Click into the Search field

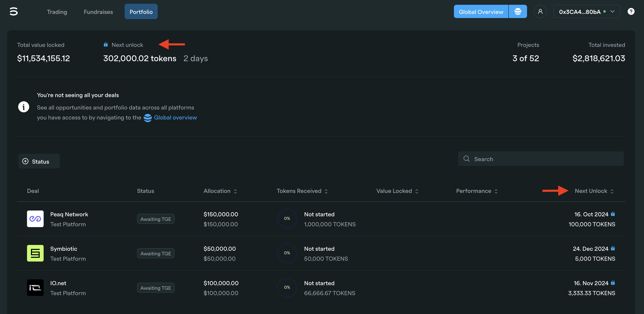point(525,159)
